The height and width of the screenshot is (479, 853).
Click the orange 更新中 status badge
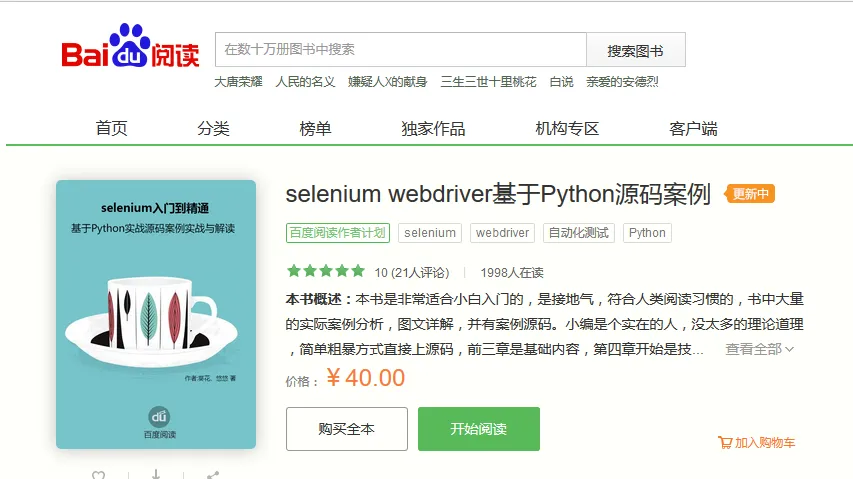[749, 194]
